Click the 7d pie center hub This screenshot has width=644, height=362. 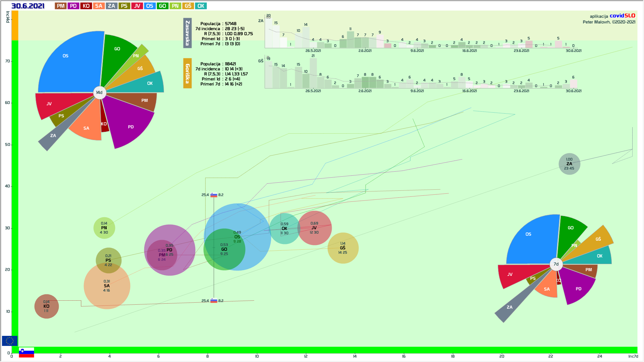556,264
